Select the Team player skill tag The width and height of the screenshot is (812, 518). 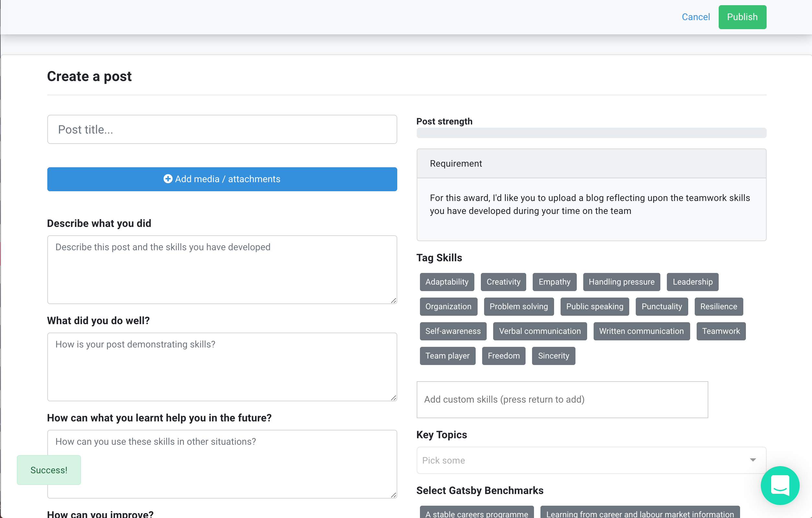[447, 356]
